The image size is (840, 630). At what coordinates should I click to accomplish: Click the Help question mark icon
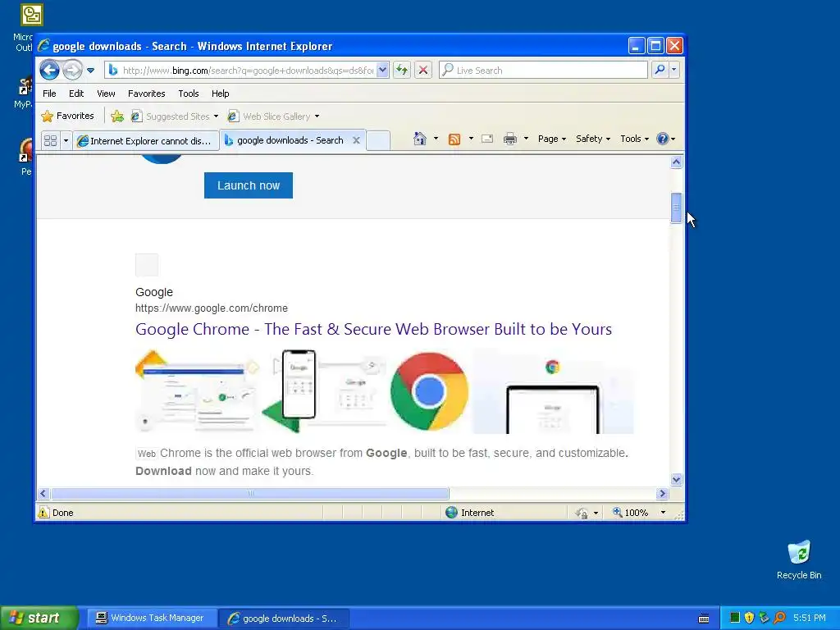coord(663,139)
